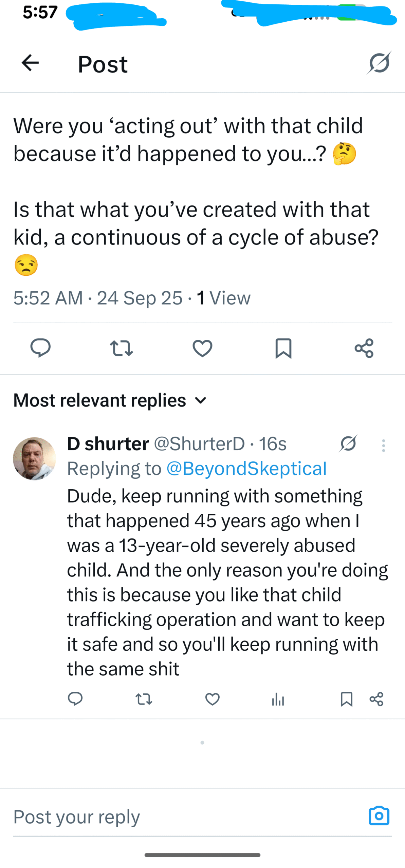Open three-dot menu on D shurter's reply
Screen dimensions: 405x868
383,446
